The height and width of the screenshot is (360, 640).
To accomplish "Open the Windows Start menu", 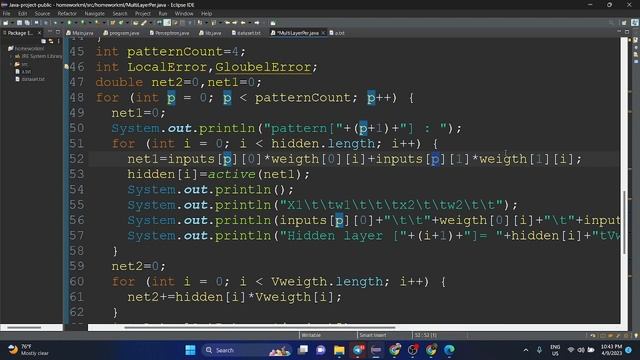I will [190, 350].
